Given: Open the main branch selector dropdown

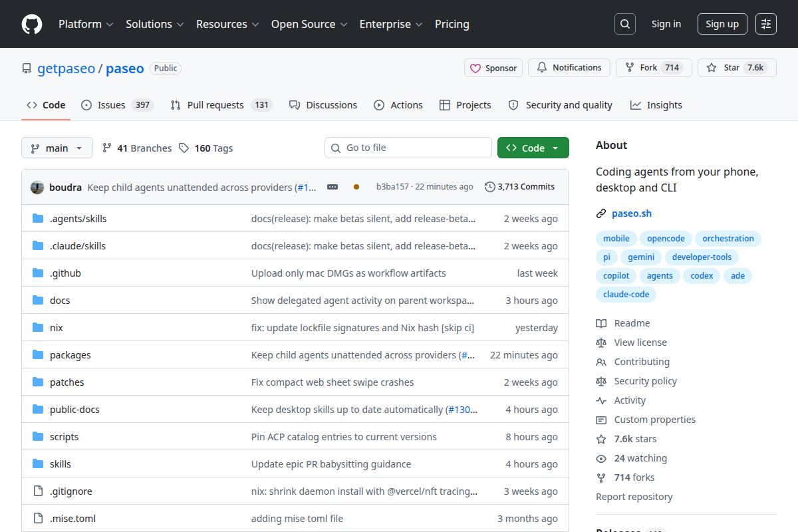Looking at the screenshot, I should coord(57,148).
